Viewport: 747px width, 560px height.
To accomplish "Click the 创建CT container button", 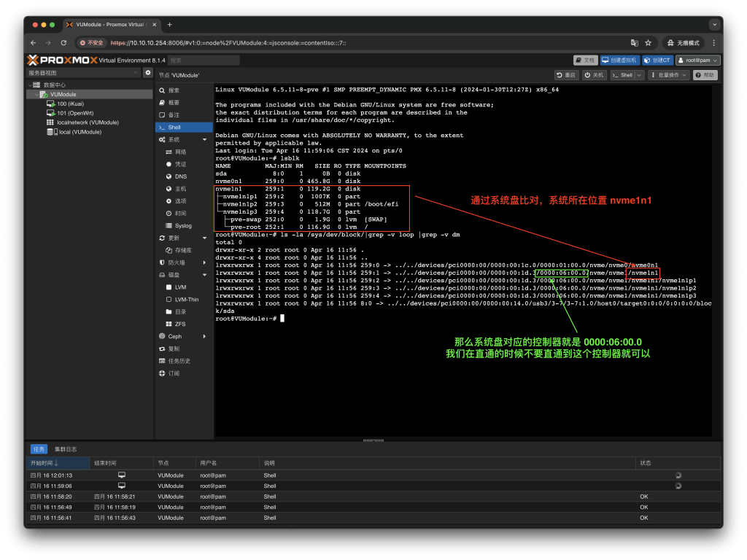I will tap(658, 61).
